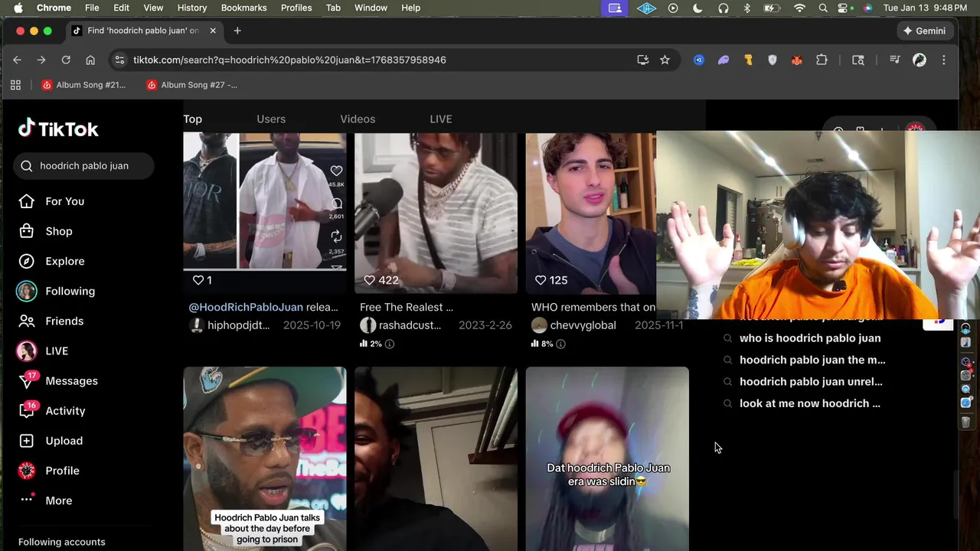
Task: Open comments on the hiphopdjdt video
Action: (x=336, y=204)
